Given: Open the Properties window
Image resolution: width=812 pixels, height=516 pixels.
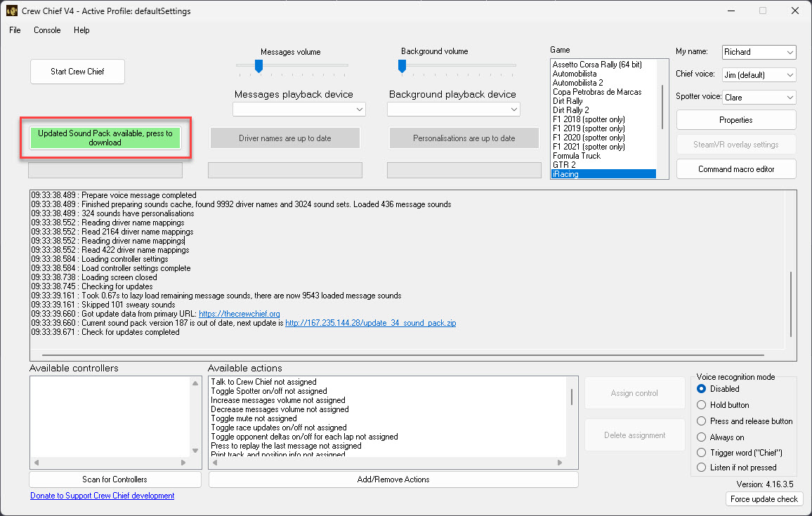Looking at the screenshot, I should (x=735, y=119).
